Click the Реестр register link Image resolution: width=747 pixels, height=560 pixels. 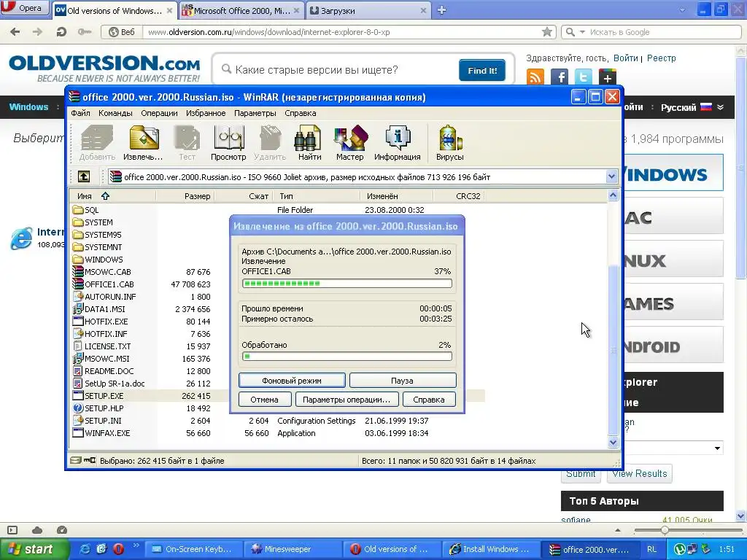[x=661, y=58]
